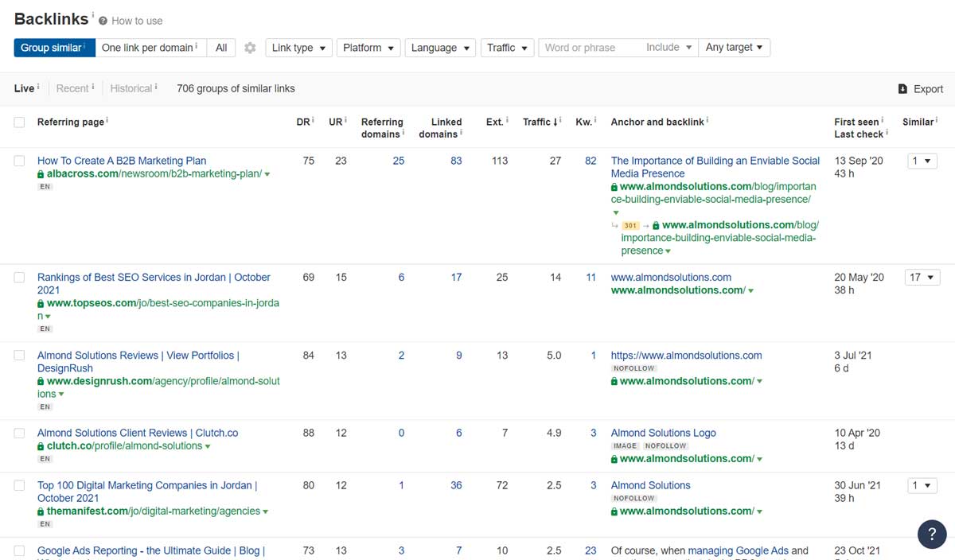Click NOFOLLOW tag under designrush anchor
Viewport: 955px width, 560px height.
coord(633,369)
